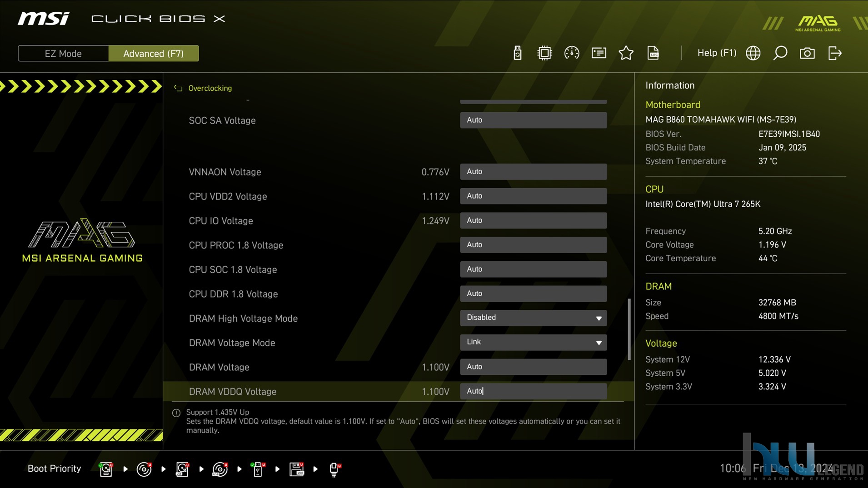
Task: Open Help (F1)
Action: click(x=717, y=53)
